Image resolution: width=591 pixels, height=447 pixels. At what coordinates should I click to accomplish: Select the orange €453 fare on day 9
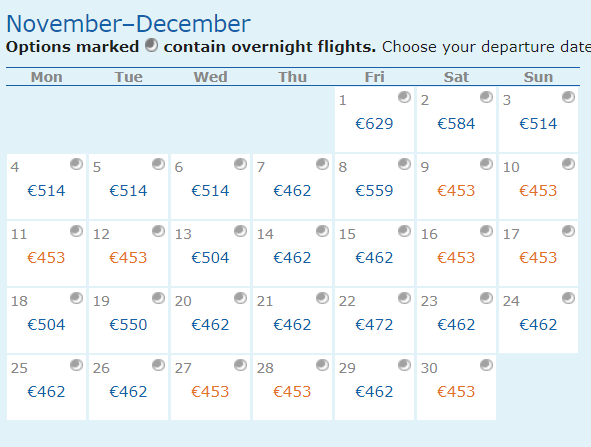coord(456,191)
